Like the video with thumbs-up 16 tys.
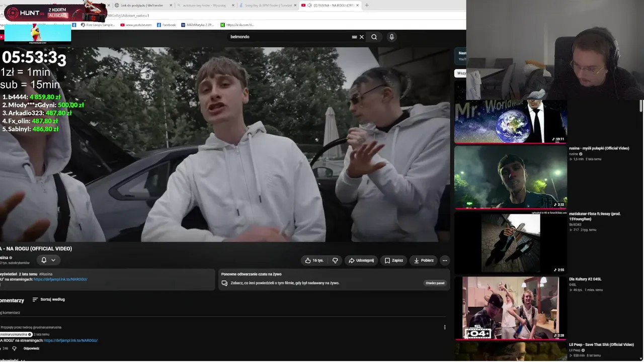644x362 pixels. click(314, 260)
